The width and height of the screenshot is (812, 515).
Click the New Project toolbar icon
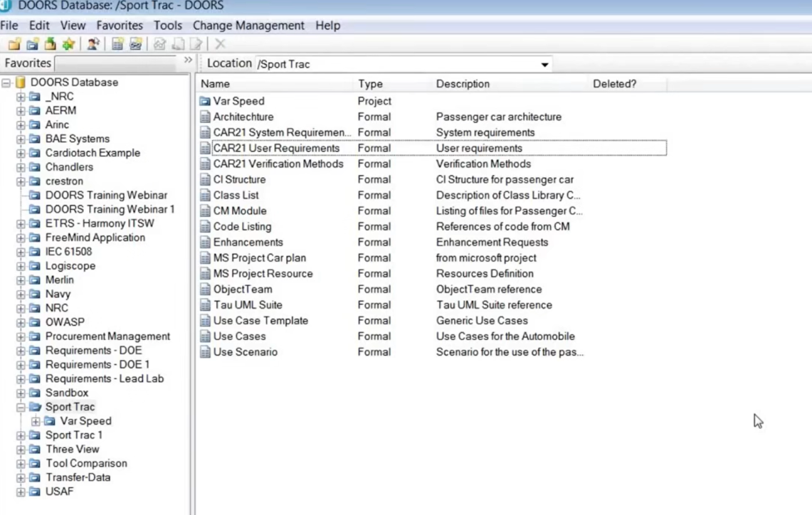pos(32,44)
